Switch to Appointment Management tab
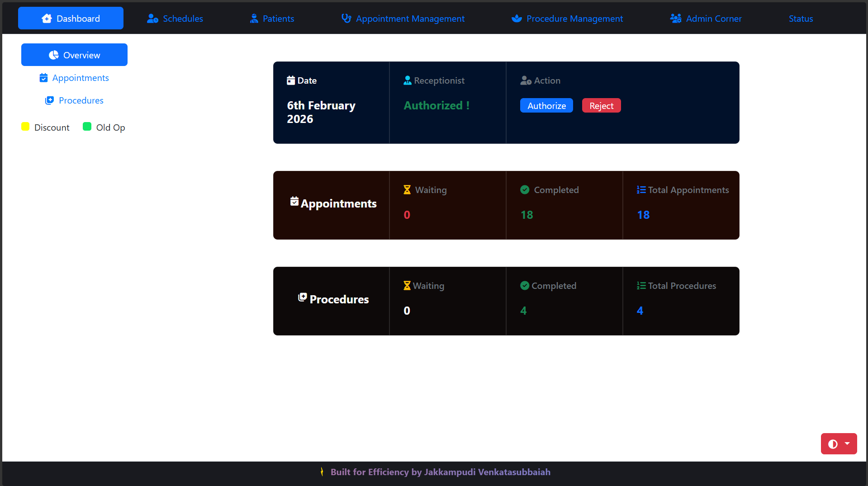868x486 pixels. point(410,19)
